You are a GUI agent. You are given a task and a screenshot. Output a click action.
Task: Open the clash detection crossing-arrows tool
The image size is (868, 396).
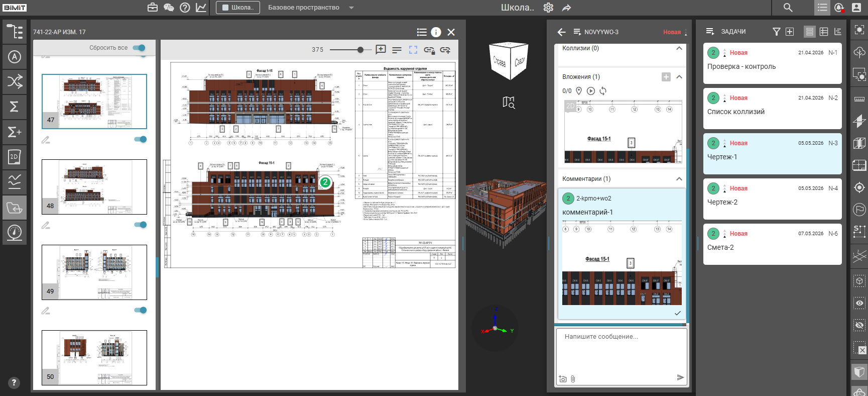15,82
